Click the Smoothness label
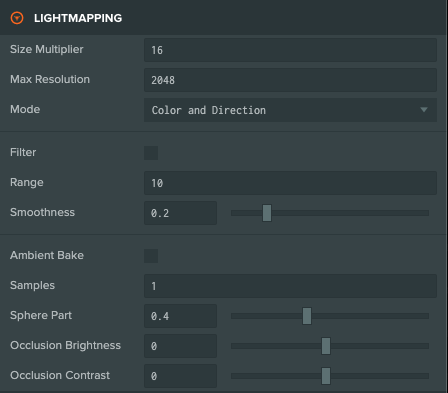Screen dimensions: 448x393 coord(42,212)
